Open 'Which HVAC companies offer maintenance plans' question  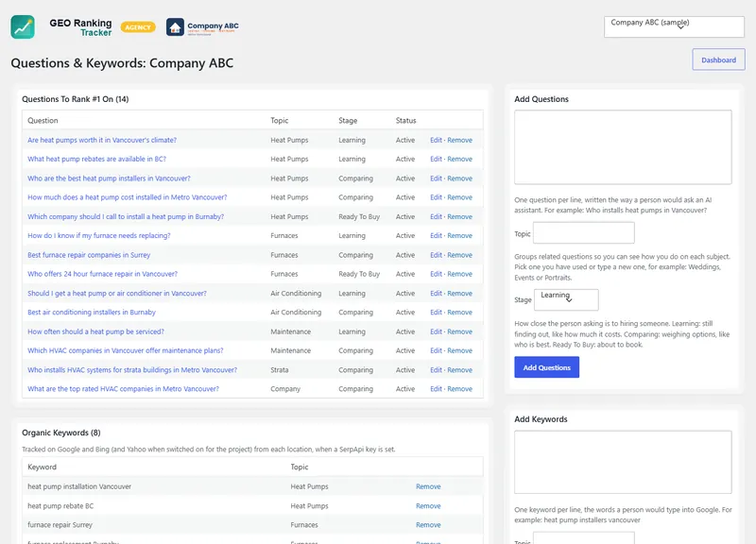coord(126,350)
